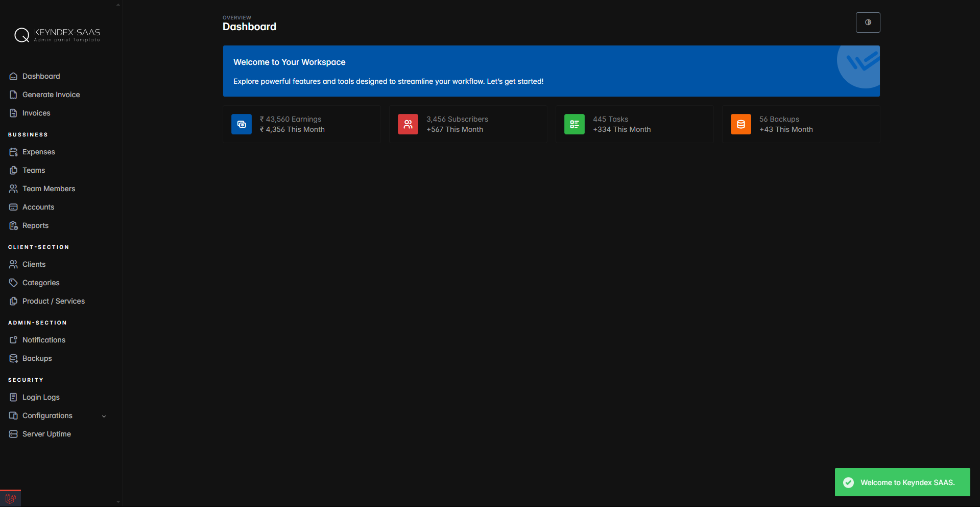980x507 pixels.
Task: Click the Keyndex-SaaS logo
Action: pos(57,35)
